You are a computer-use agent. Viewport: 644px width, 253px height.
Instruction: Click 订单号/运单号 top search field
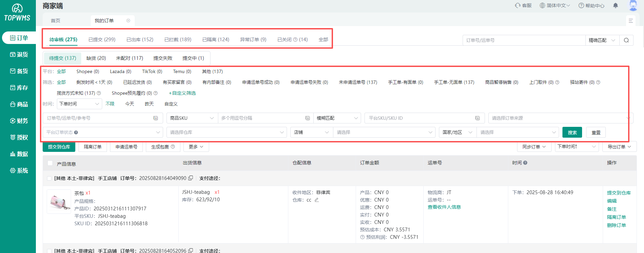524,40
